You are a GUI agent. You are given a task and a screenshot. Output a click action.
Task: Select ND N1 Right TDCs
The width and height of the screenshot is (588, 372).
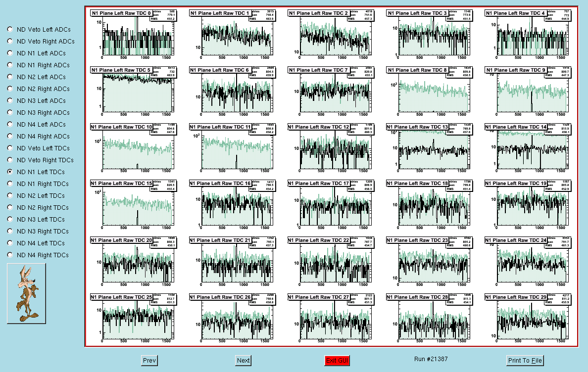click(x=10, y=184)
